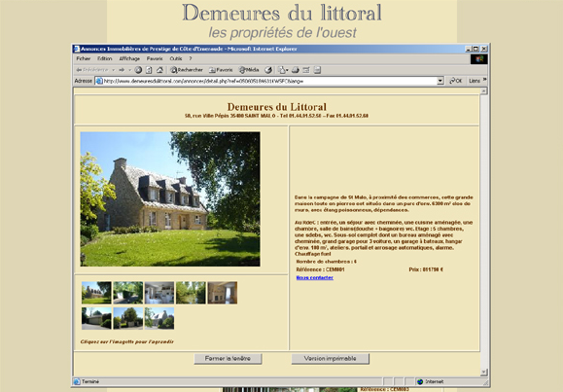Close the Internet Explorer window
The height and width of the screenshot is (392, 563).
(x=483, y=49)
